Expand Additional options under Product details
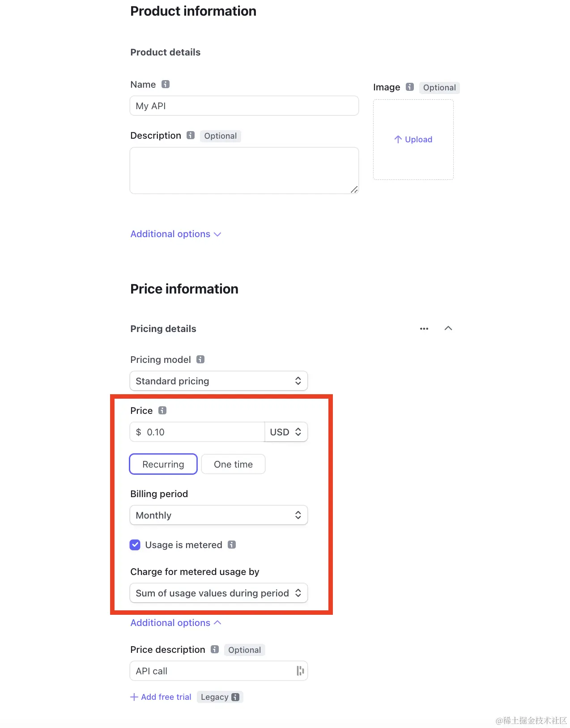This screenshot has width=570, height=728. click(175, 234)
